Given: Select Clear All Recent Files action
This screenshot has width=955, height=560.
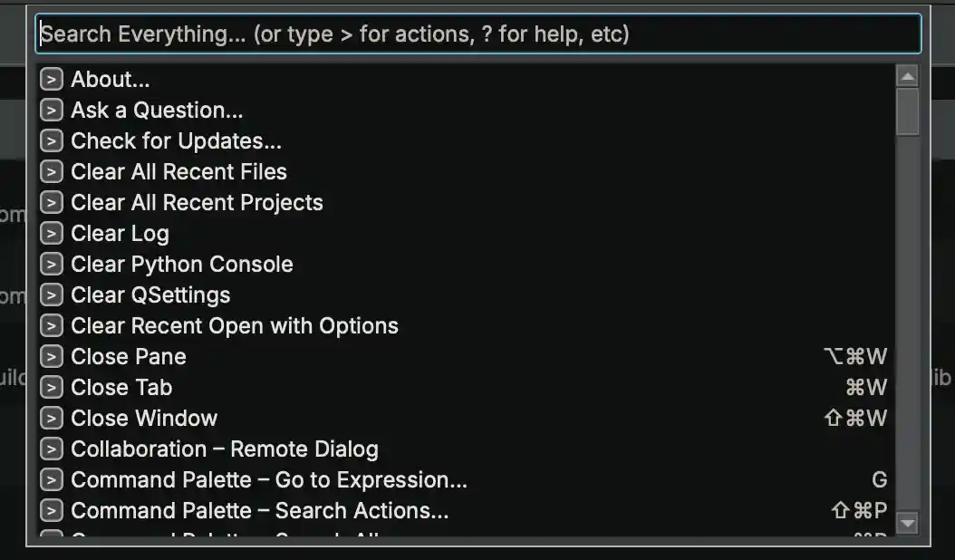Looking at the screenshot, I should click(x=178, y=172).
